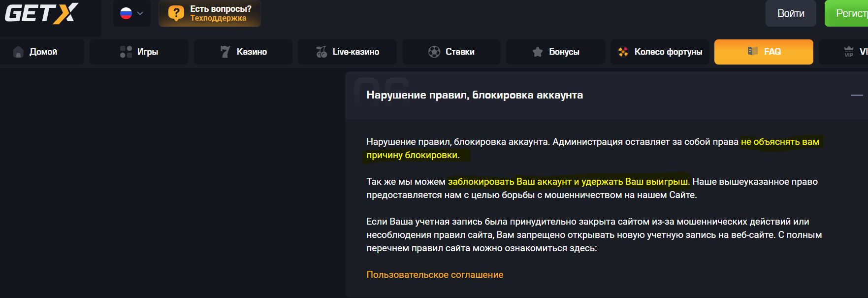Open the Live-казино section
This screenshot has width=868, height=298.
tap(347, 52)
